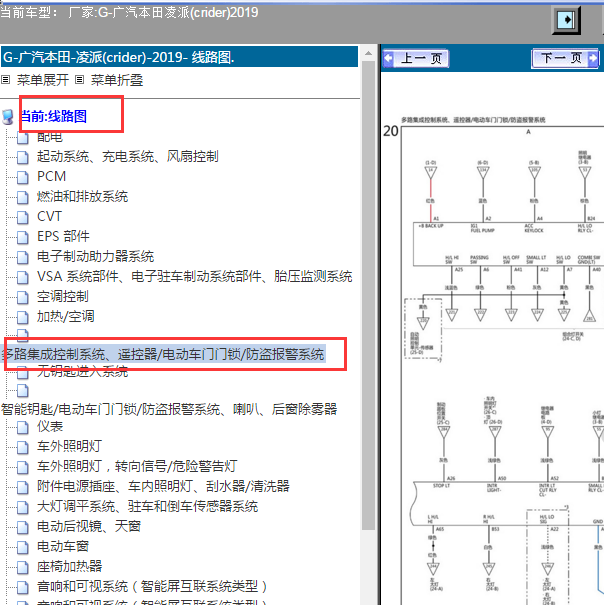Click page icon beside 电动后视镜、天窗
The height and width of the screenshot is (605, 604).
point(23,527)
